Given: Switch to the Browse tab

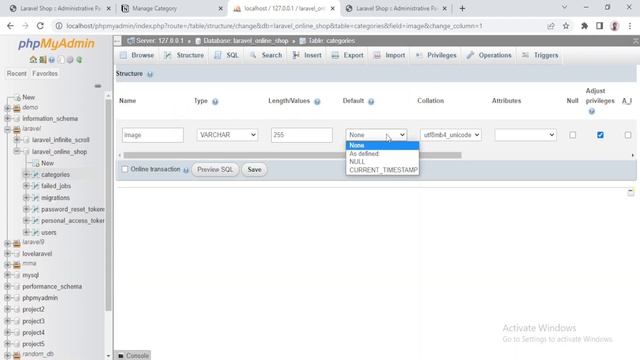Looking at the screenshot, I should 137,55.
